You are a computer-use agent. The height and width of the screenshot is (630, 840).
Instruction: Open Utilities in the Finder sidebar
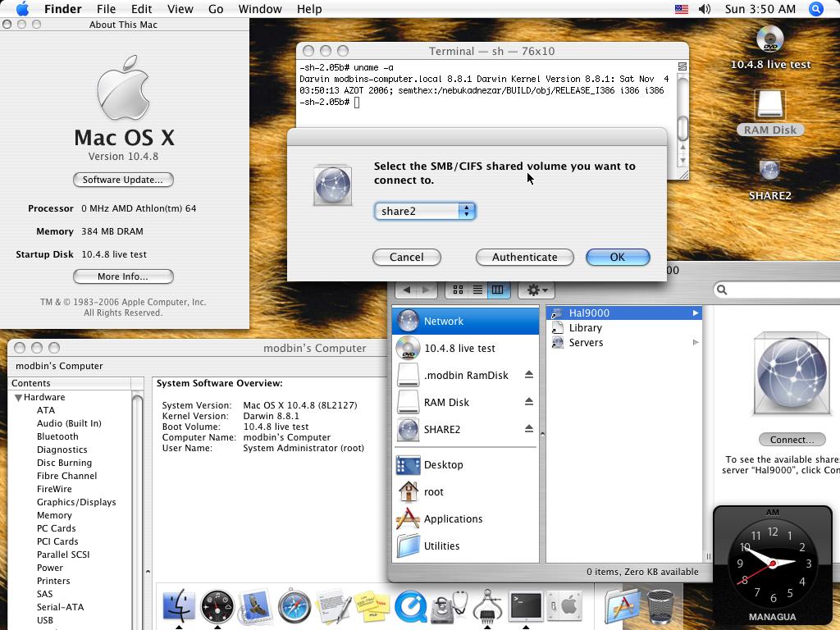coord(466,546)
